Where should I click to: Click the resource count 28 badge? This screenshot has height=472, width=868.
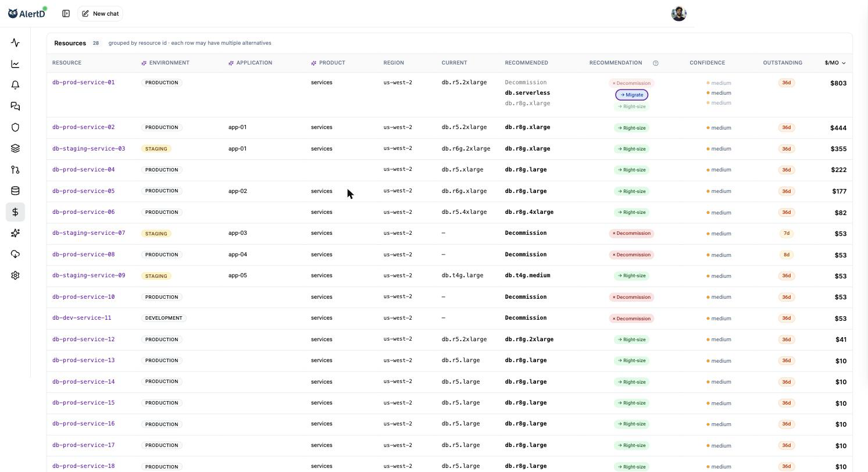coord(96,43)
